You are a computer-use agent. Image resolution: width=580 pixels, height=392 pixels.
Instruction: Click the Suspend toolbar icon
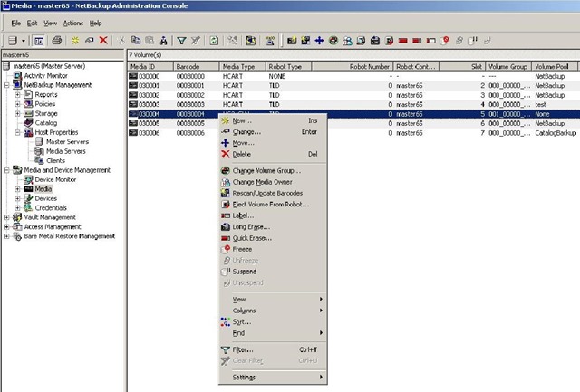click(473, 40)
